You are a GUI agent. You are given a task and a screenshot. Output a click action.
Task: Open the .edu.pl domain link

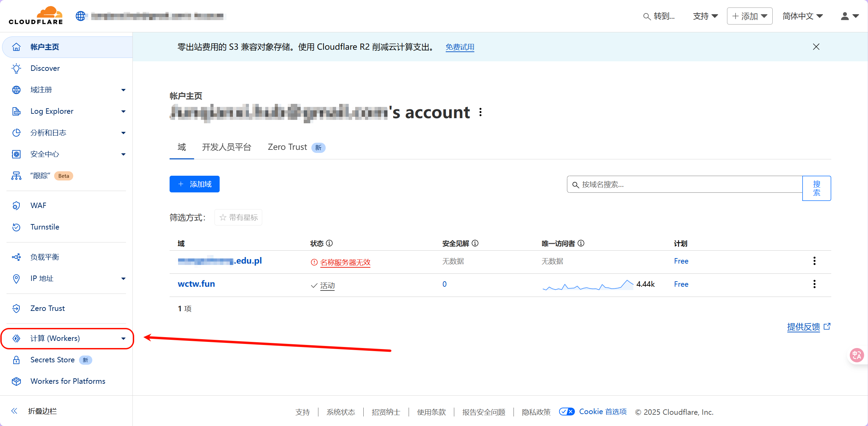click(220, 261)
